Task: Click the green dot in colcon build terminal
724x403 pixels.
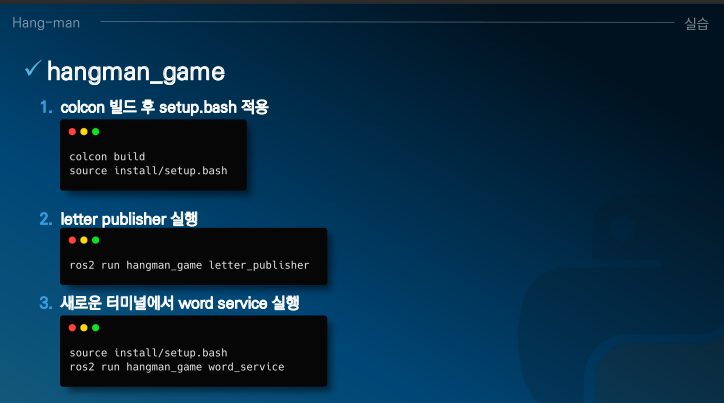Action: coord(96,132)
